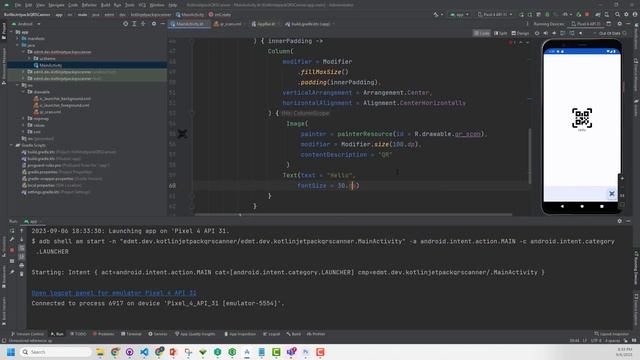
Task: Open Search Everywhere magnifier icon
Action: 617,14
